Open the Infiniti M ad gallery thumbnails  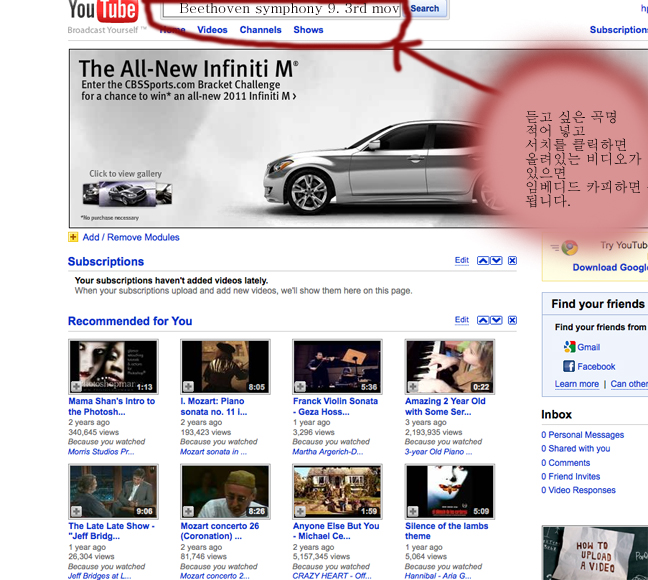(x=127, y=194)
